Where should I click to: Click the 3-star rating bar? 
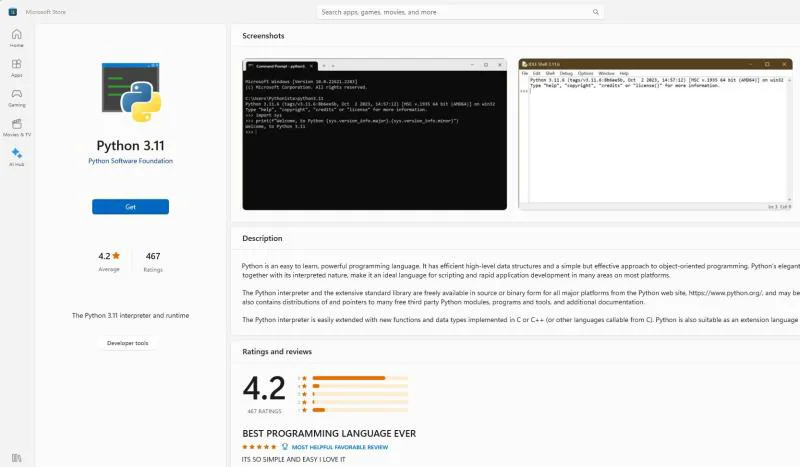tap(360, 394)
